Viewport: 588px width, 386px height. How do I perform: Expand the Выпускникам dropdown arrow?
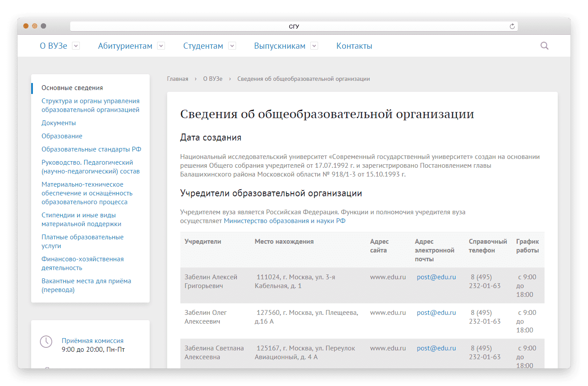[314, 46]
